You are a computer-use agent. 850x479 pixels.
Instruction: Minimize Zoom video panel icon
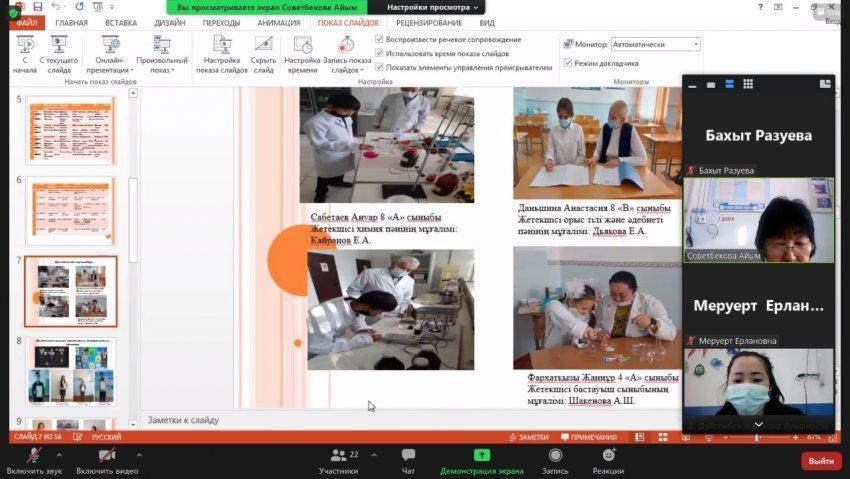click(692, 85)
